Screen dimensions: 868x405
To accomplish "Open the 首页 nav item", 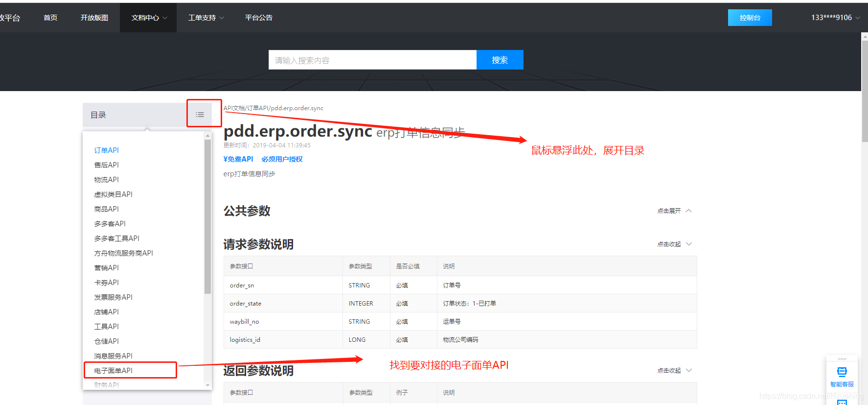I will click(x=50, y=18).
